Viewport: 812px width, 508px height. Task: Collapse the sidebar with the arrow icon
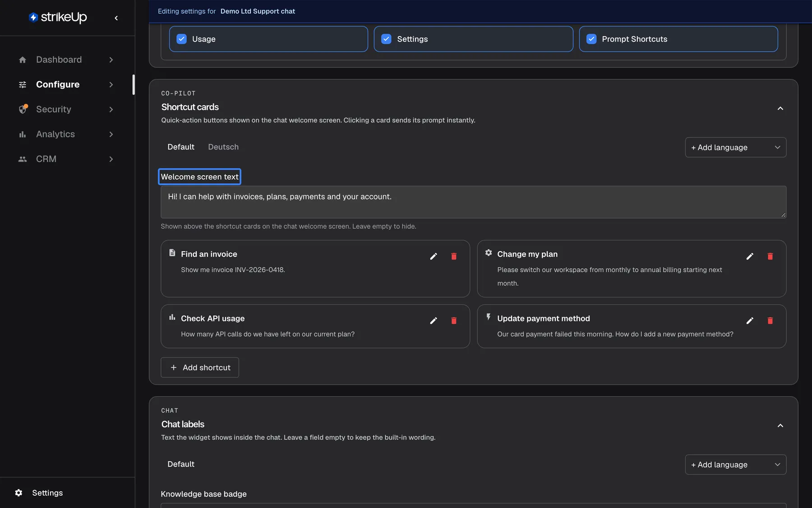click(116, 18)
